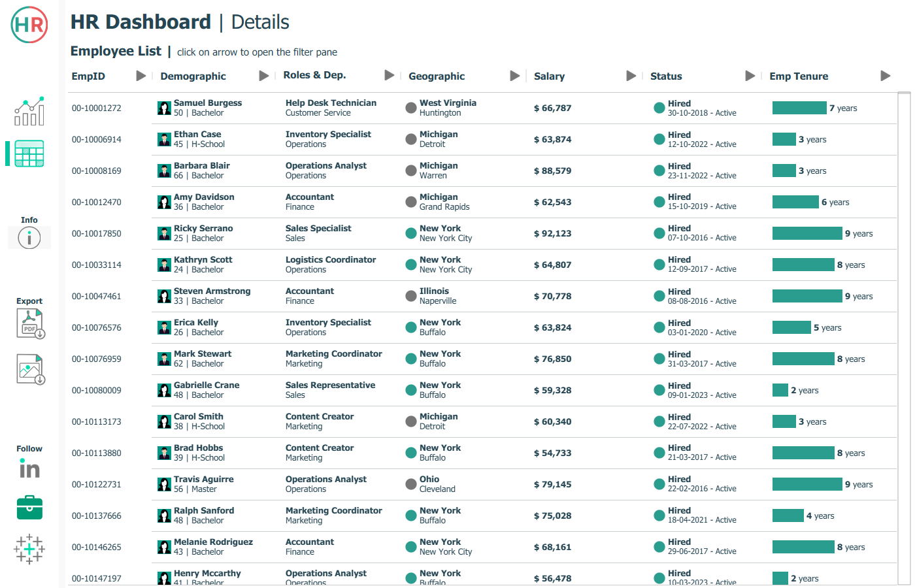Screen dimensions: 915x588
Task: Select employee ID 00-10017850
Action: point(97,234)
